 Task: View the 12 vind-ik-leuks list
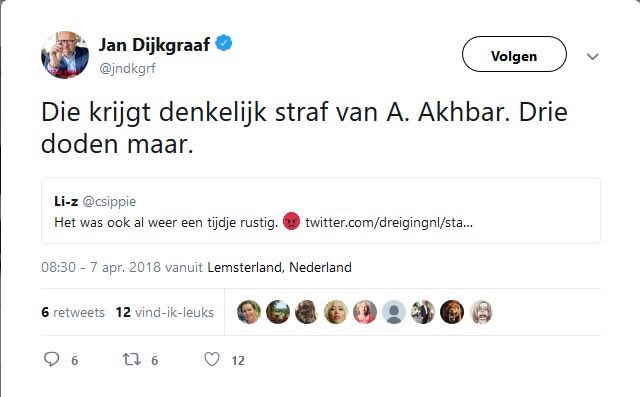165,312
